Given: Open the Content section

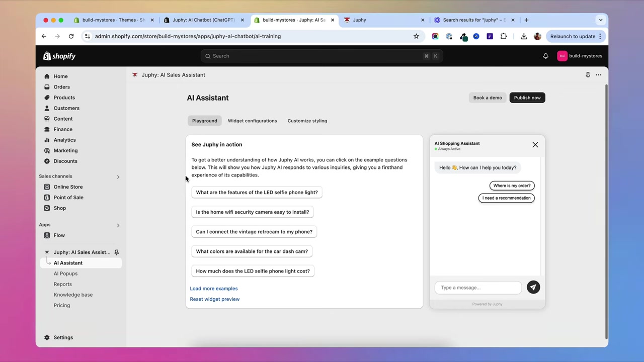Looking at the screenshot, I should [63, 119].
